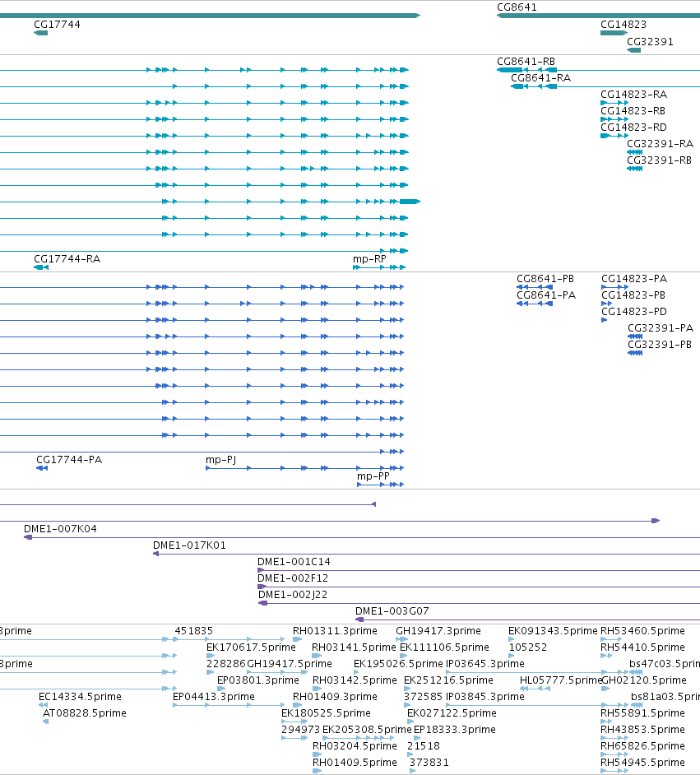The height and width of the screenshot is (775, 700).
Task: Click EST EK111106.5prime
Action: (445, 647)
